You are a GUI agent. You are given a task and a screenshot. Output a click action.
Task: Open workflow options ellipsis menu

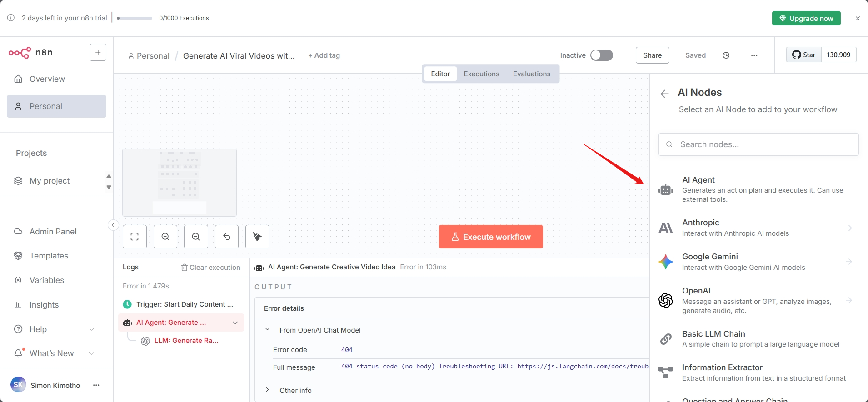(754, 55)
